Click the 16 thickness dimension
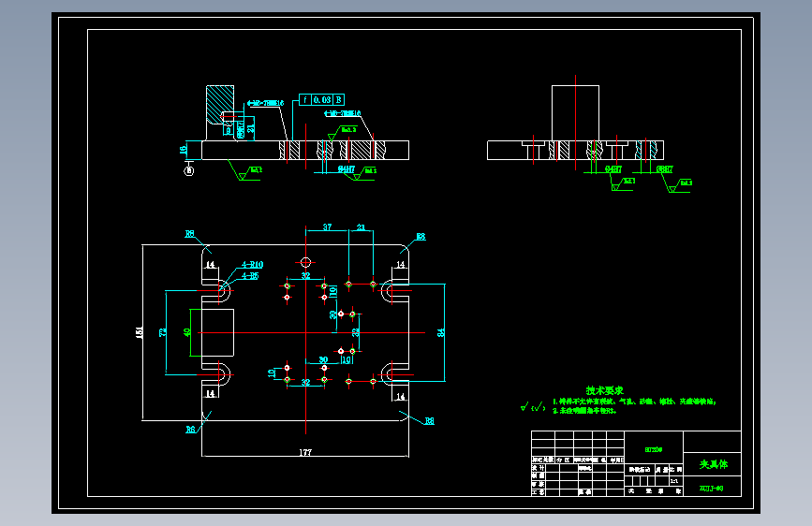Image resolution: width=812 pixels, height=526 pixels. (x=183, y=150)
